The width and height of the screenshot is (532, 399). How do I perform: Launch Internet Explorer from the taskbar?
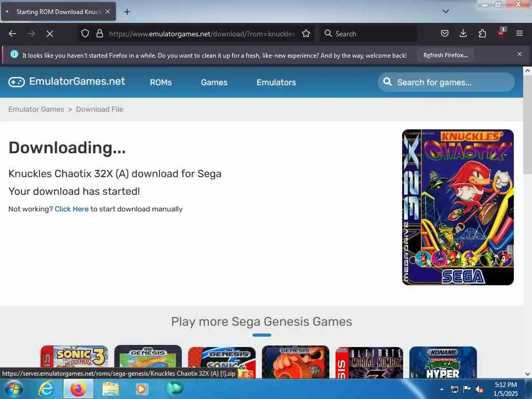click(x=46, y=389)
